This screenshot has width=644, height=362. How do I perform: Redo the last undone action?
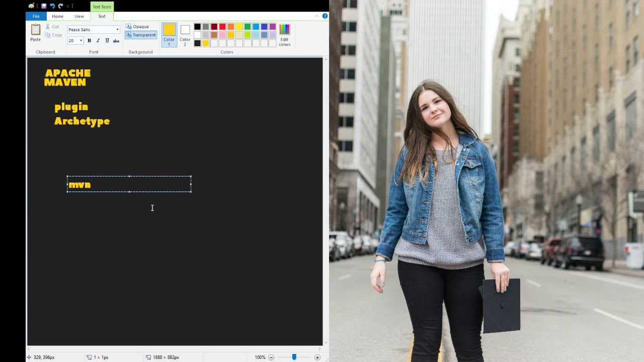60,6
